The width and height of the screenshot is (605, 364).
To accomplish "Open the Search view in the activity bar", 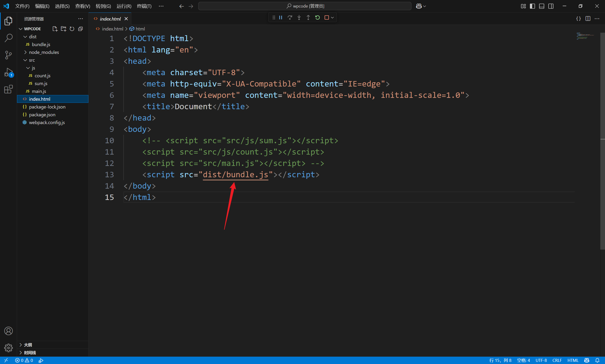I will tap(9, 38).
